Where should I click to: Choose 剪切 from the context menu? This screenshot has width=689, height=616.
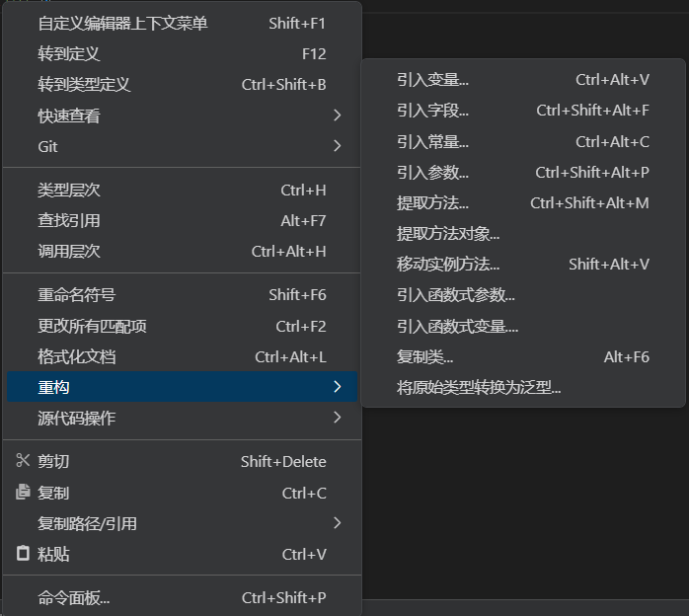coord(182,461)
